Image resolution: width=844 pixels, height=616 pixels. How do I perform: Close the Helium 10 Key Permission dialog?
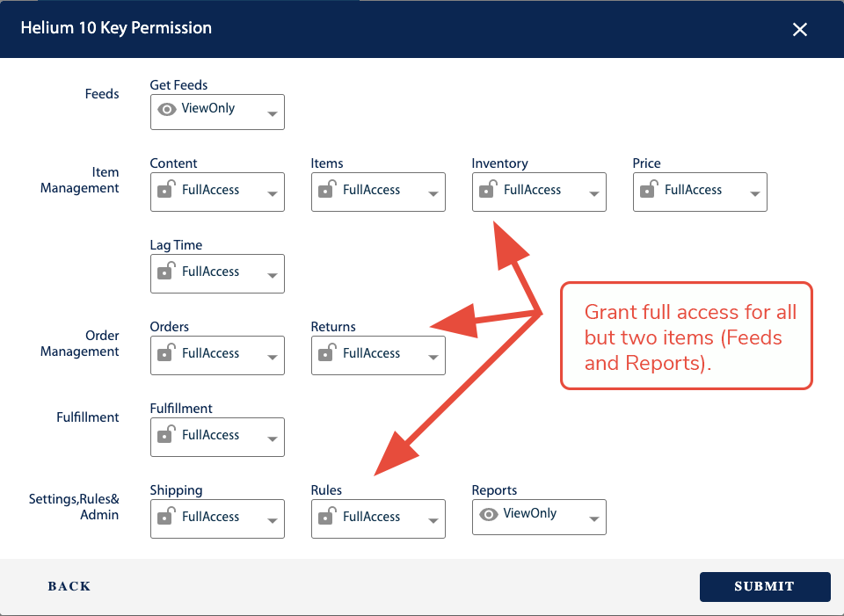click(799, 30)
